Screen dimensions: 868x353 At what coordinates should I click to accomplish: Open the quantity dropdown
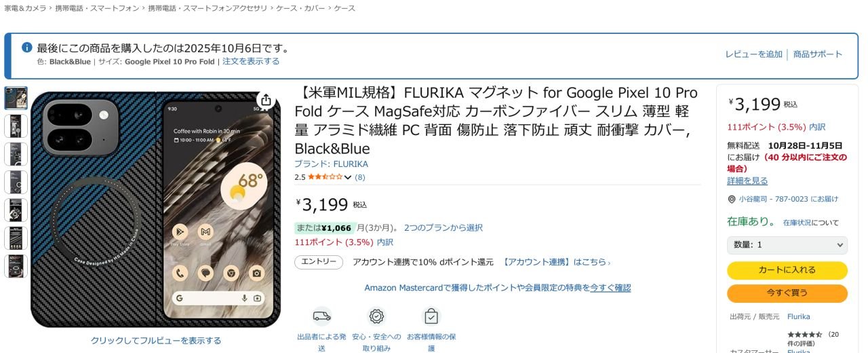(787, 245)
